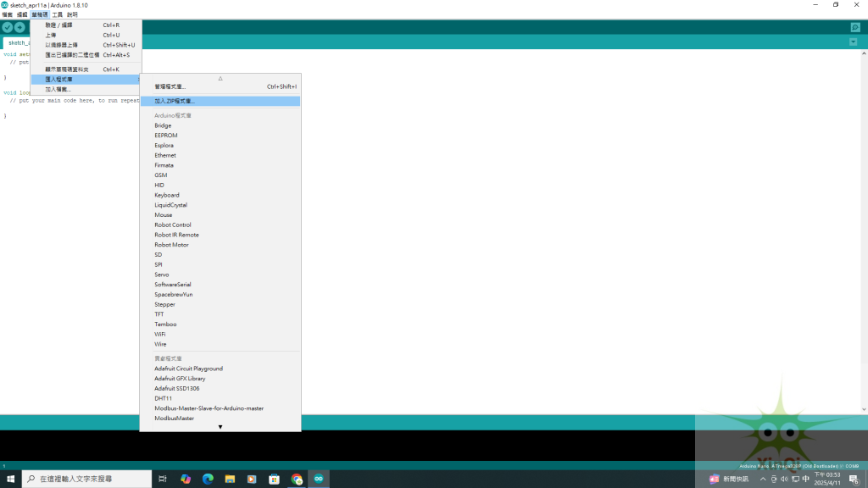Image resolution: width=868 pixels, height=488 pixels.
Task: Select Modbus-Master-Slave-for-Arduino-master library
Action: (x=220, y=409)
